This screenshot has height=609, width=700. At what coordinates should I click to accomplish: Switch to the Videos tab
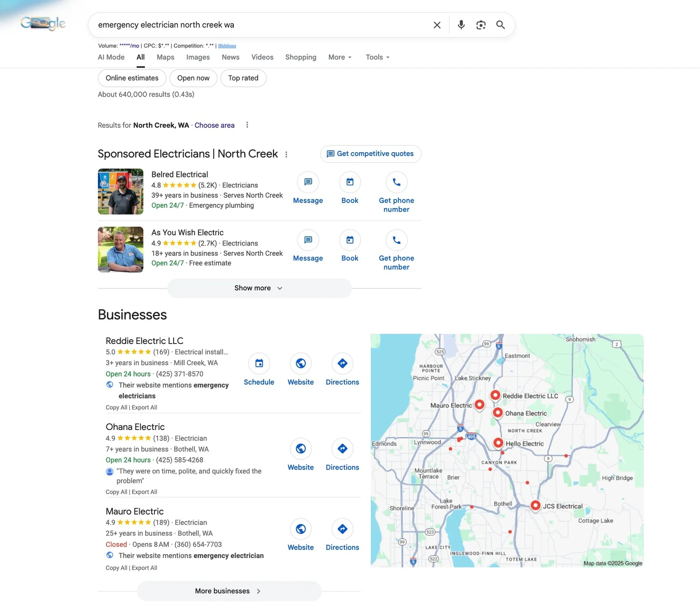262,57
